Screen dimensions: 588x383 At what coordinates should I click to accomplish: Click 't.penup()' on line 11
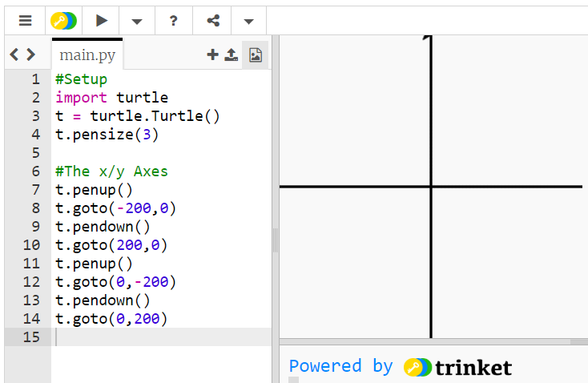click(94, 264)
